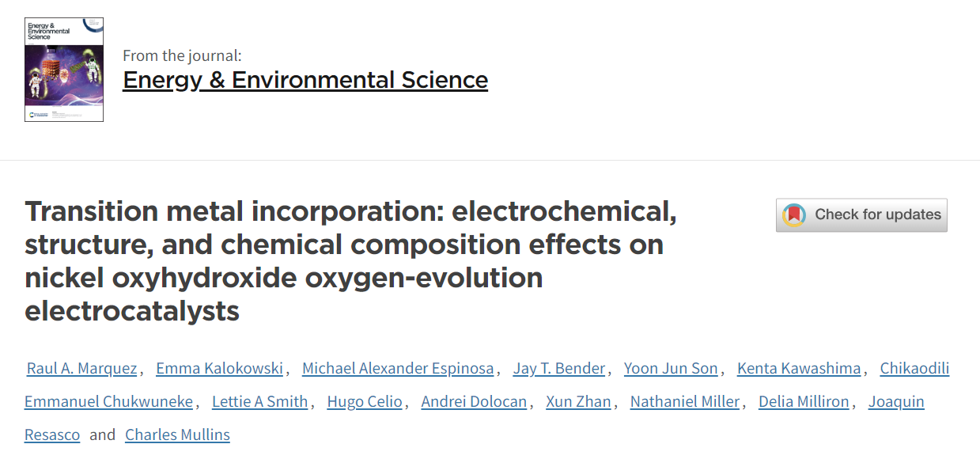980x463 pixels.
Task: Click the Yoon Jun Son author name
Action: [671, 368]
